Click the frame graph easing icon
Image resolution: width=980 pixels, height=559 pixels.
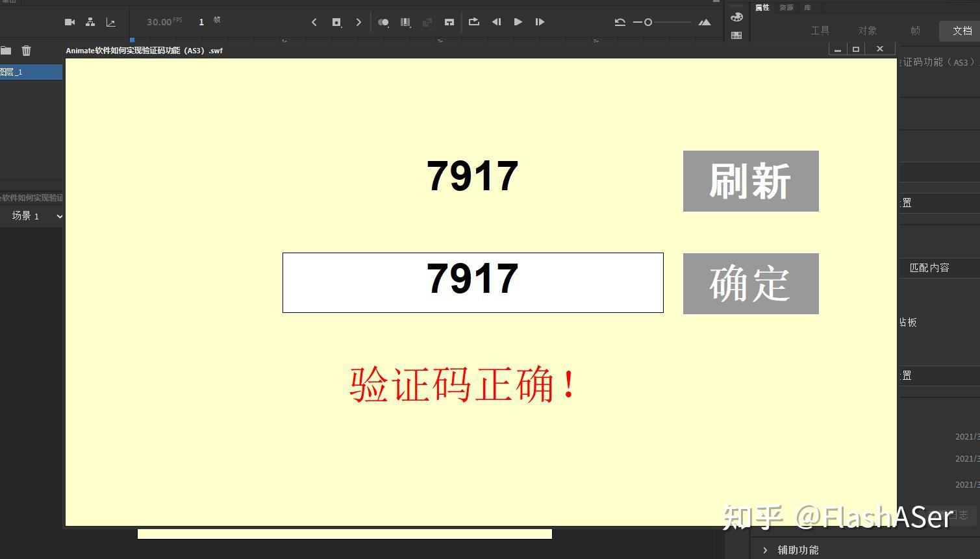coord(111,21)
